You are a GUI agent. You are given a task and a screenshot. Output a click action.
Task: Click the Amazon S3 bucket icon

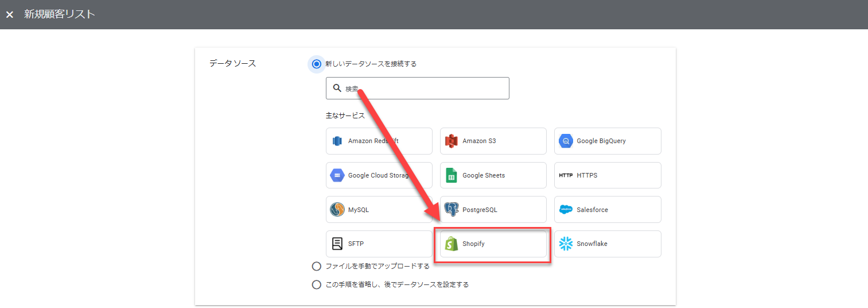pyautogui.click(x=451, y=141)
